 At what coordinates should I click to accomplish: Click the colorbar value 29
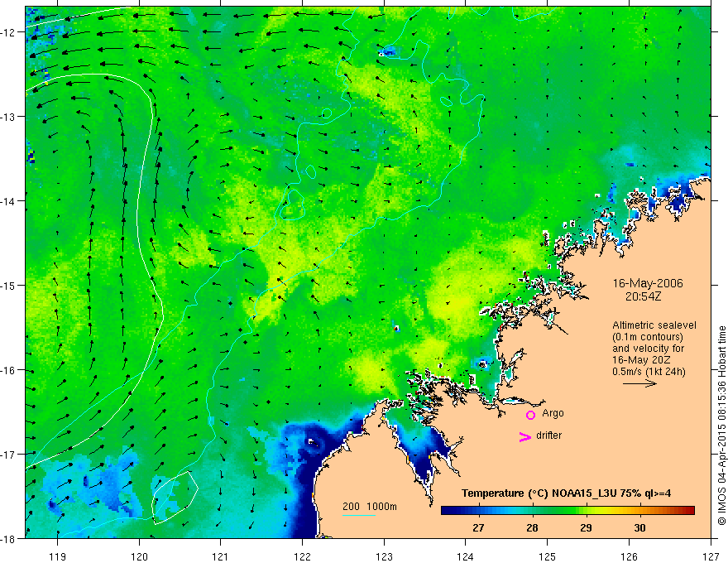(x=586, y=527)
